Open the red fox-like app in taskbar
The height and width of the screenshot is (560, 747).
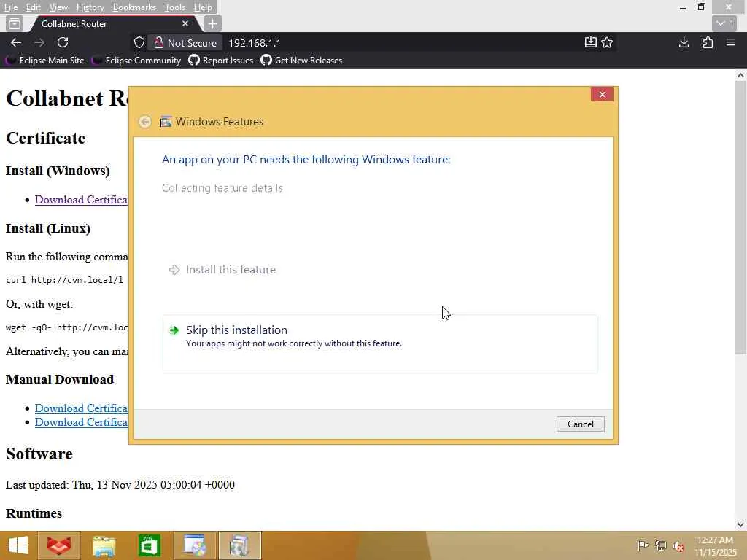click(58, 545)
